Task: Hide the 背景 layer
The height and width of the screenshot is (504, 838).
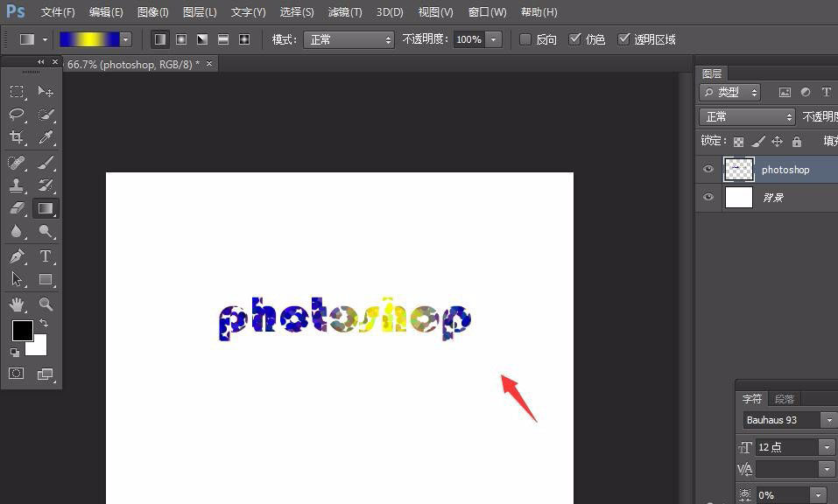Action: click(x=708, y=197)
